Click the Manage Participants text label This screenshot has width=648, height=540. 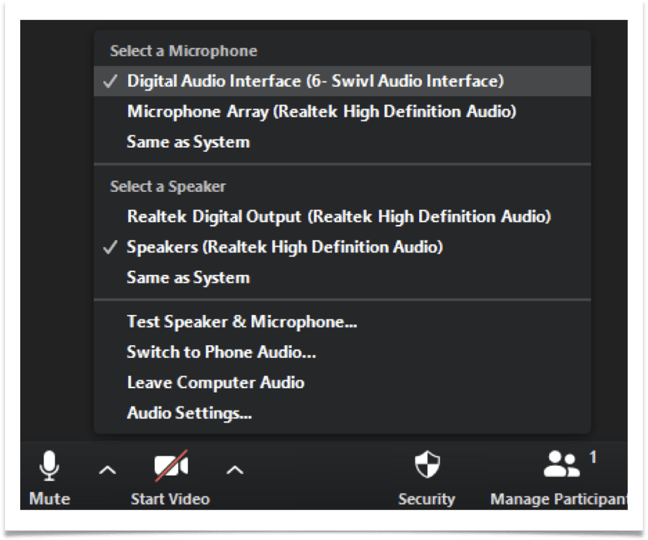[x=558, y=498]
